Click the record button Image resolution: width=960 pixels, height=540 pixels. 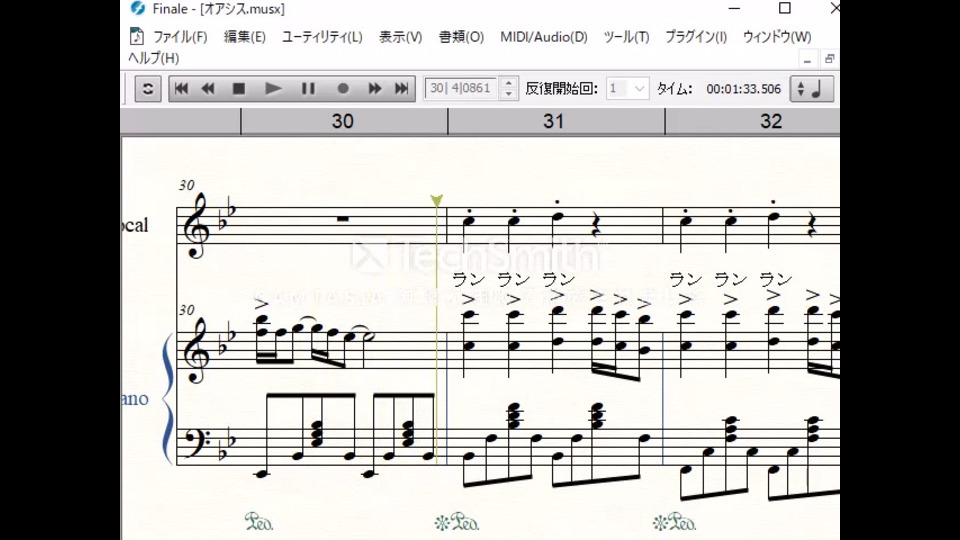[343, 89]
